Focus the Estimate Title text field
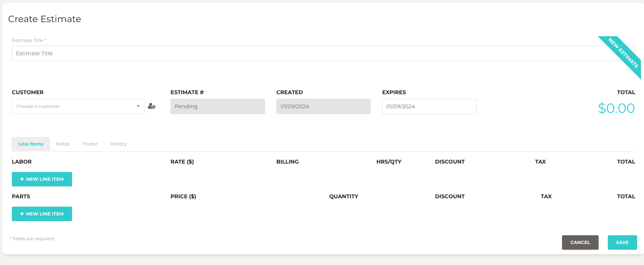The width and height of the screenshot is (644, 265). click(305, 53)
